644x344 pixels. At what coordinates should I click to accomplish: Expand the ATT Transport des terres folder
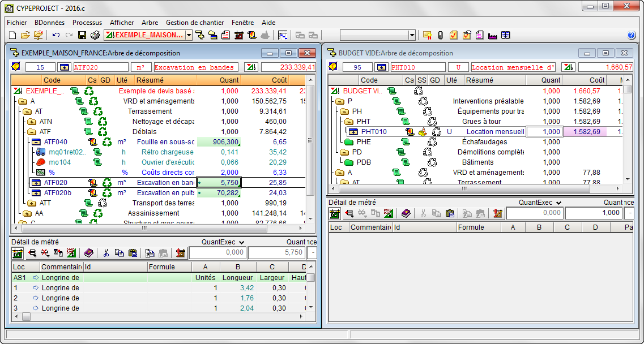(32, 203)
